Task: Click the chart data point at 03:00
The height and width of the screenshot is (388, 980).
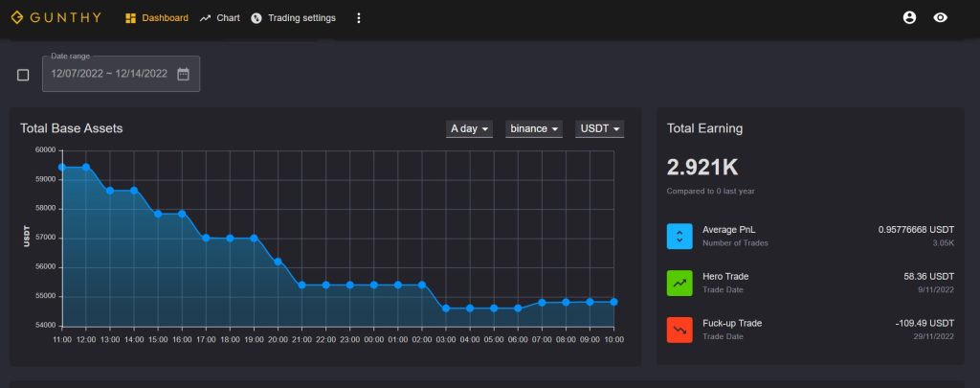Action: [446, 308]
